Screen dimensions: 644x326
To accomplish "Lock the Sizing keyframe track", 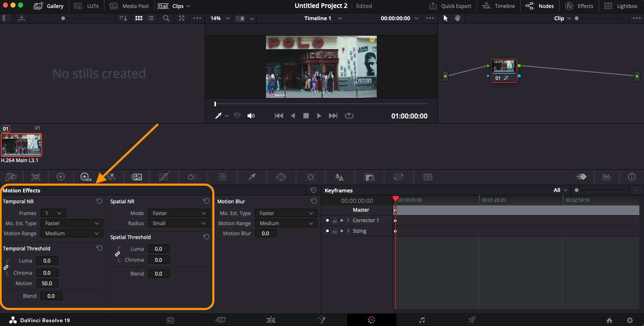I will 334,231.
